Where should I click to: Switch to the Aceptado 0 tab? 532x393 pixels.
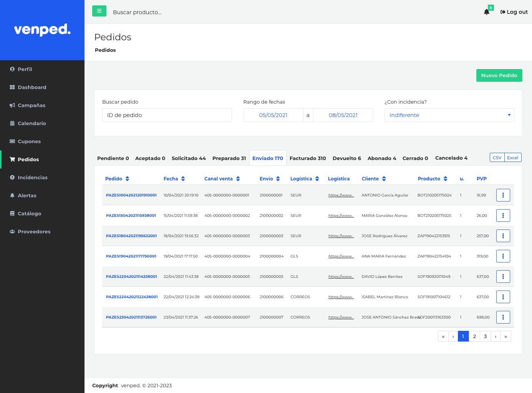150,158
